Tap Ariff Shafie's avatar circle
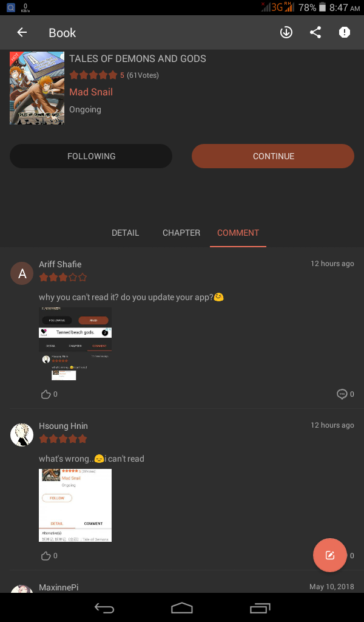Image resolution: width=364 pixels, height=622 pixels. click(22, 273)
